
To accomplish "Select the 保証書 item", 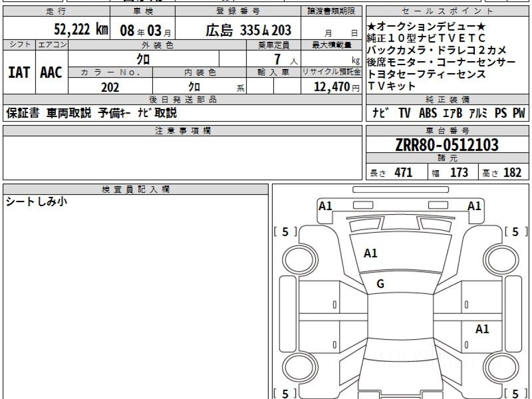I will [23, 113].
